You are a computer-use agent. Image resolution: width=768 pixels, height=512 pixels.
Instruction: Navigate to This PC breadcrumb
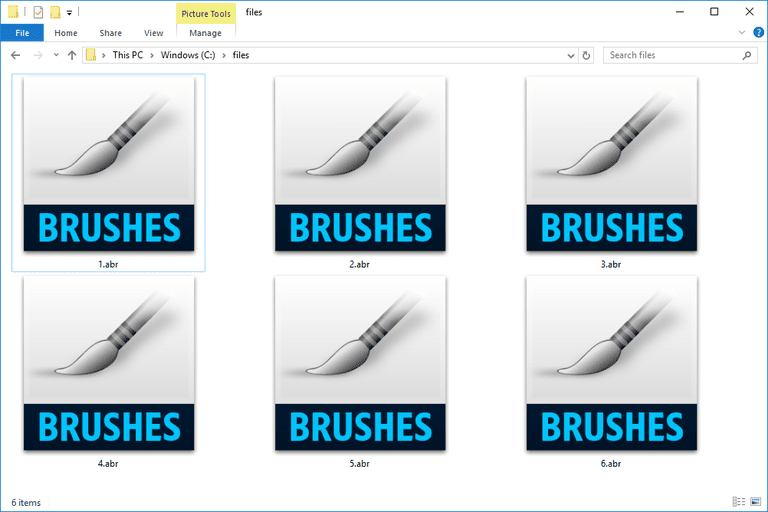point(128,55)
